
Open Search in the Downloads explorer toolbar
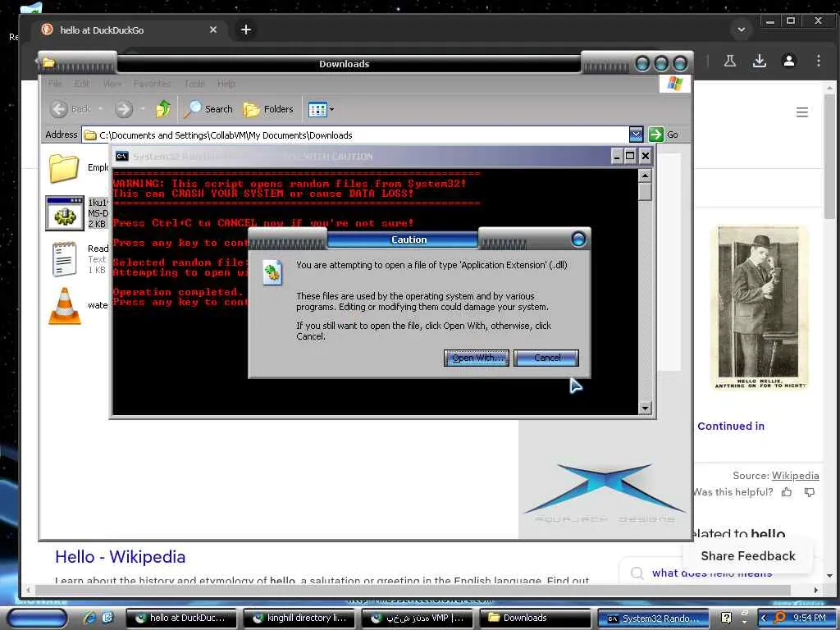point(208,109)
